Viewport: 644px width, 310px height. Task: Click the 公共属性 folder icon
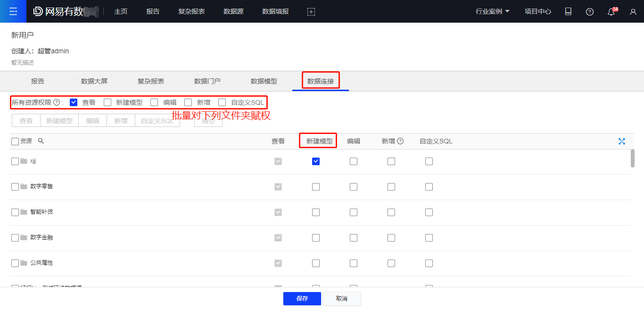(x=24, y=263)
